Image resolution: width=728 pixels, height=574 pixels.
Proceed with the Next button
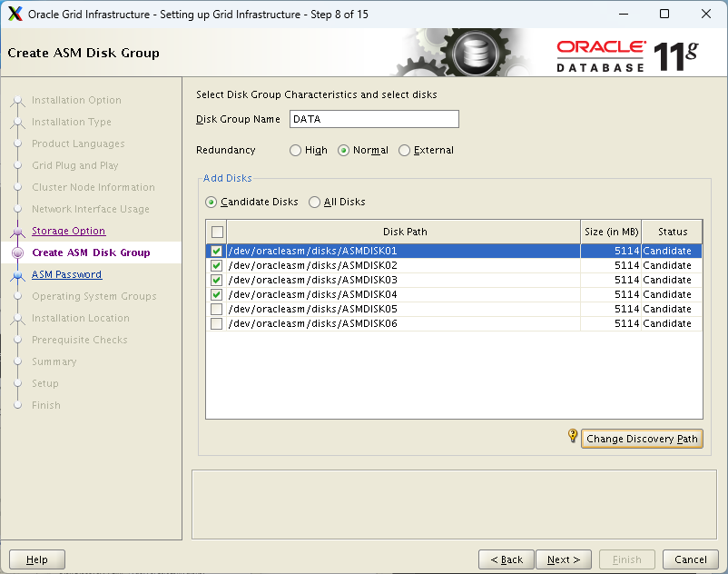coord(564,559)
